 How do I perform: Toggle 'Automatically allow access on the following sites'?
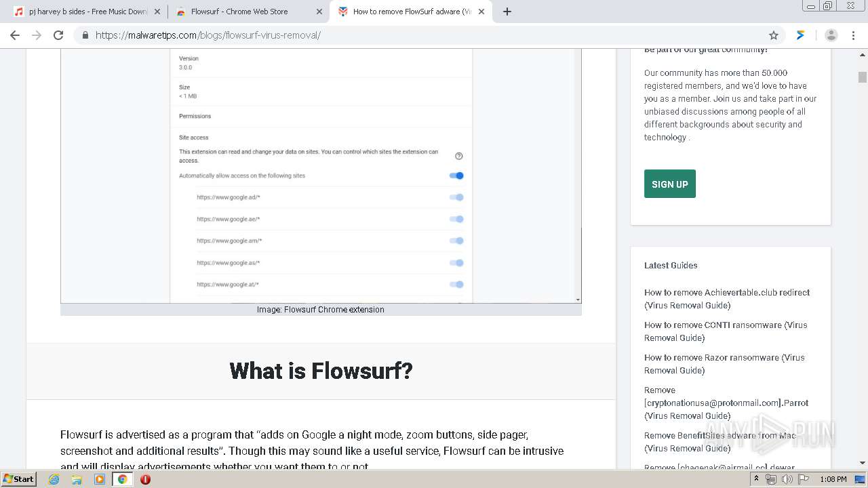pyautogui.click(x=457, y=176)
